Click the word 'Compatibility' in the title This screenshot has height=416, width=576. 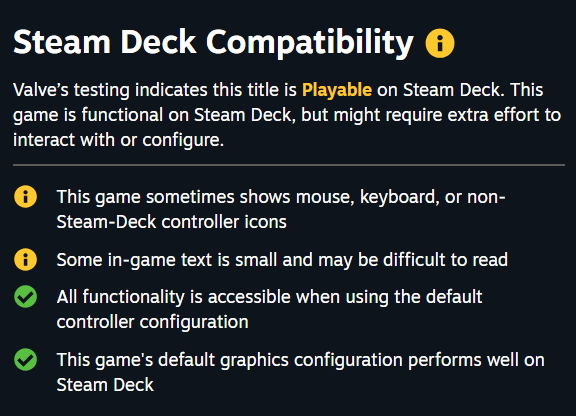point(310,44)
